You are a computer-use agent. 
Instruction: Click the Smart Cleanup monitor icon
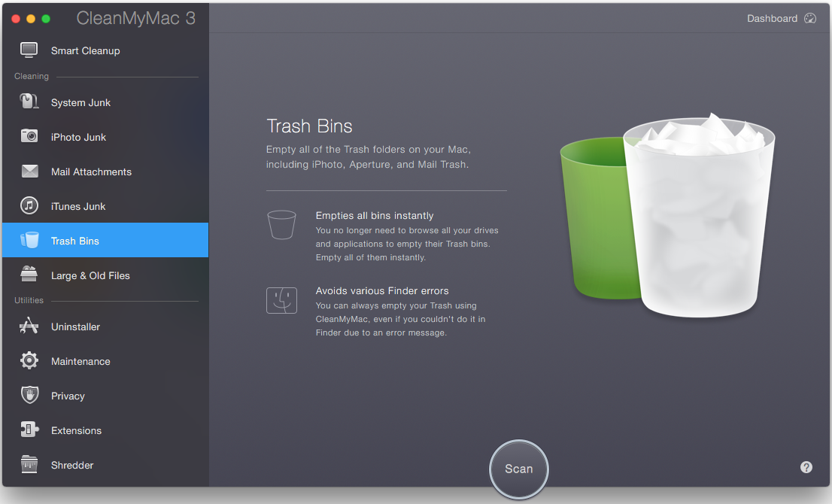[x=29, y=50]
